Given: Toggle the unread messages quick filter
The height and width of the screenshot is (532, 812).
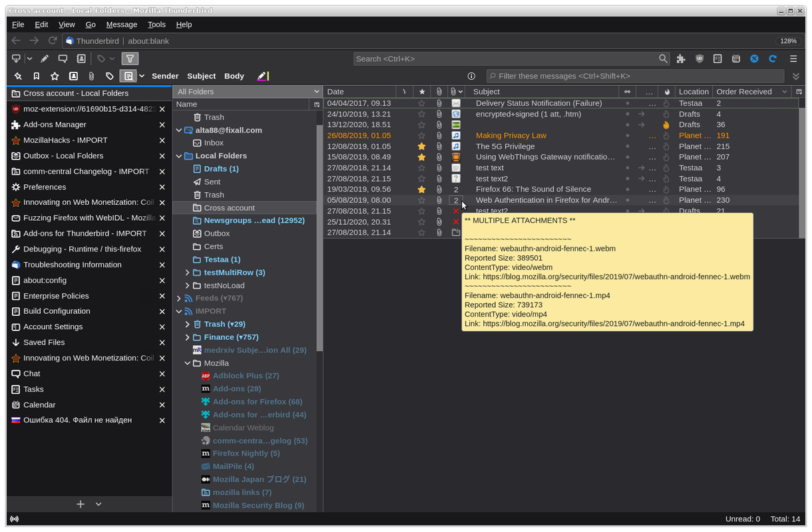Looking at the screenshot, I should [37, 76].
